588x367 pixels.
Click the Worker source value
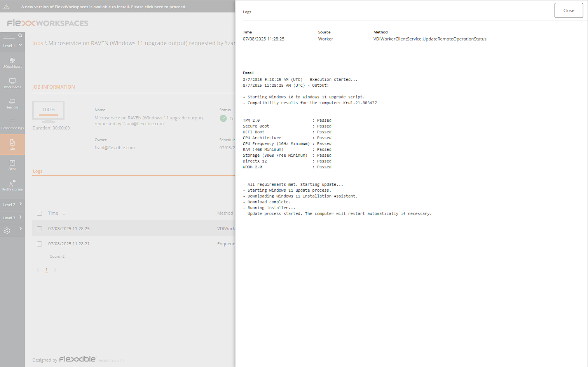pyautogui.click(x=326, y=39)
